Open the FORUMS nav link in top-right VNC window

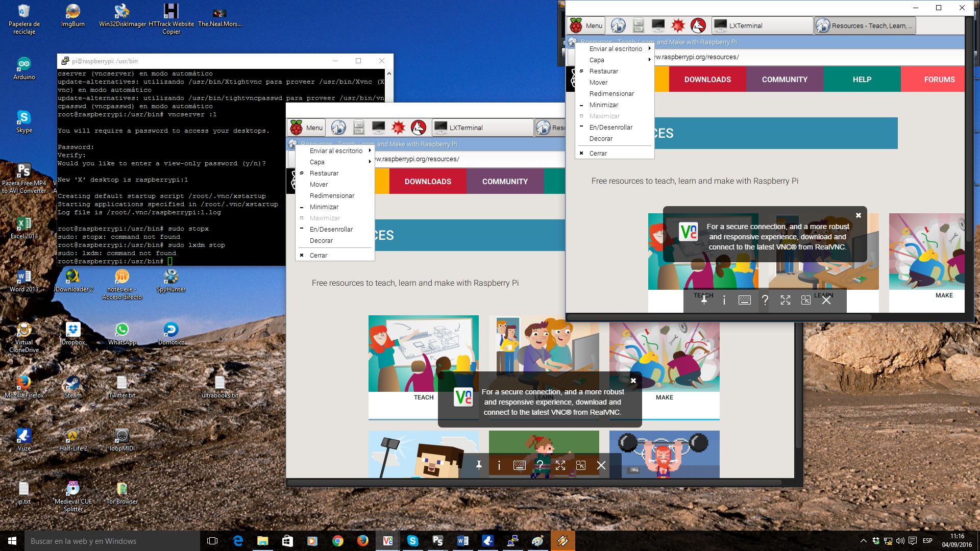click(x=933, y=80)
